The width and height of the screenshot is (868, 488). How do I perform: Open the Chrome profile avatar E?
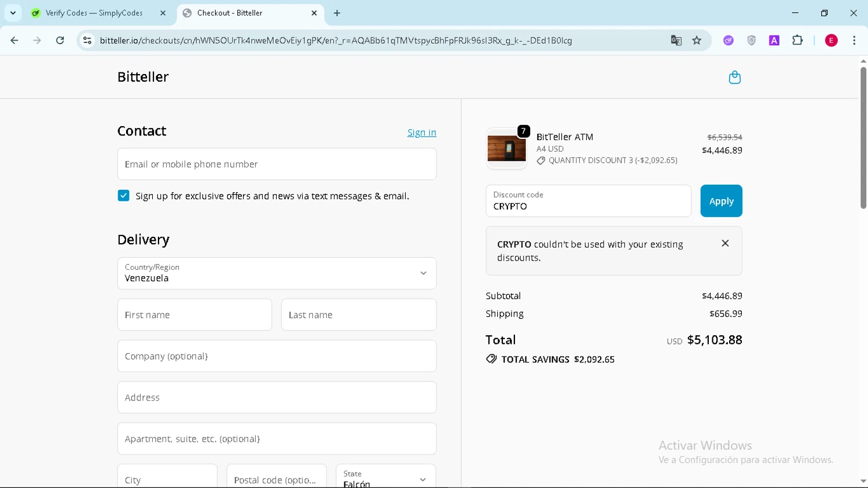click(x=831, y=41)
